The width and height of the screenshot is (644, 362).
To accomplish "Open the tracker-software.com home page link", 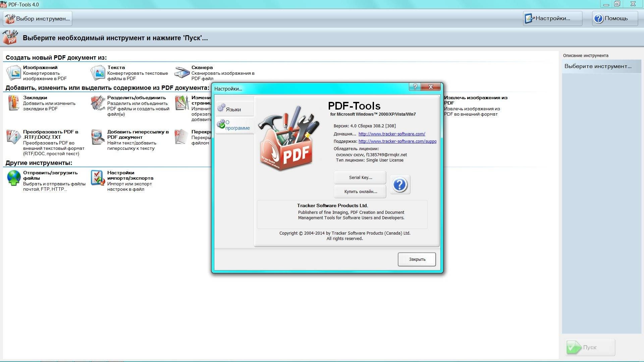I will (x=392, y=134).
